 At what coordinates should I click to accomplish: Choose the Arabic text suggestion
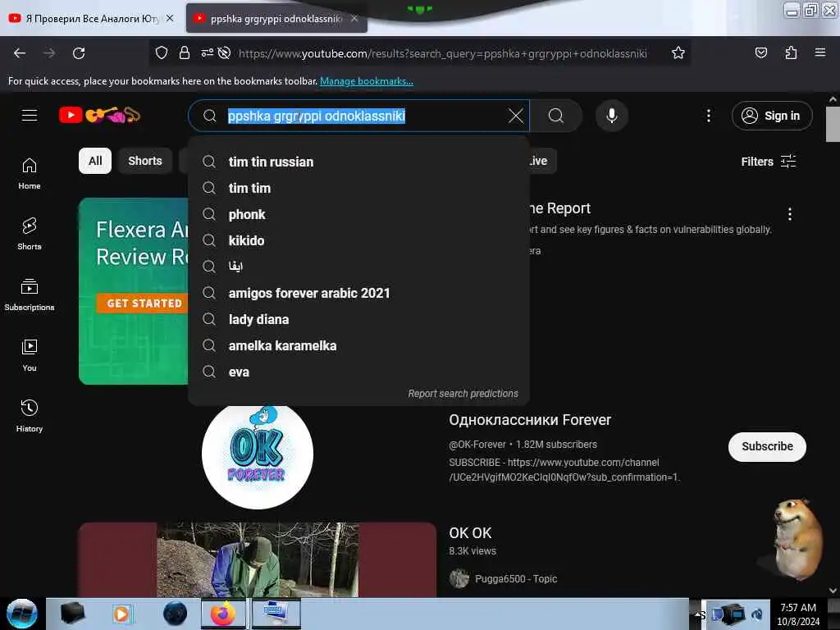[359, 267]
